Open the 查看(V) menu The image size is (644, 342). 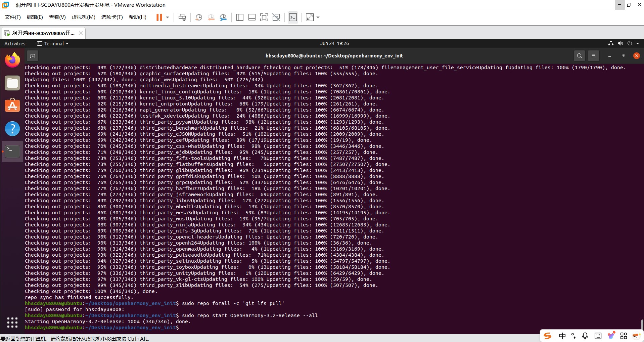tap(57, 17)
